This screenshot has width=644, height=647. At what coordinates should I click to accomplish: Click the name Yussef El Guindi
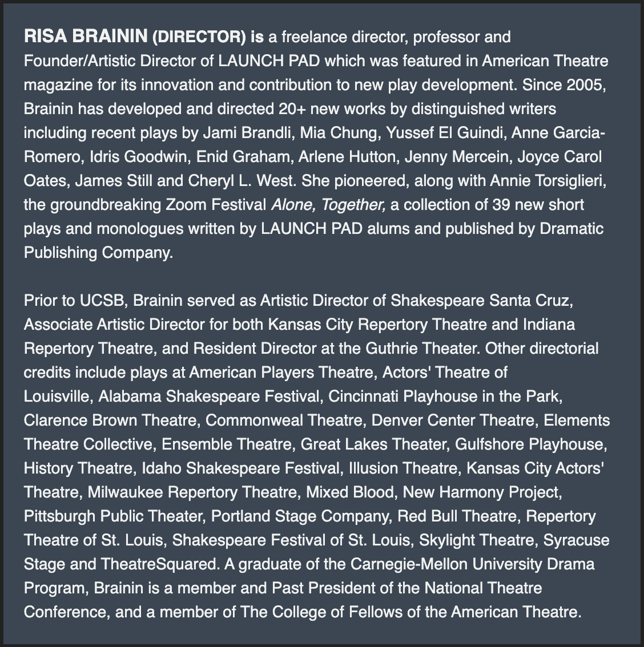pyautogui.click(x=445, y=132)
